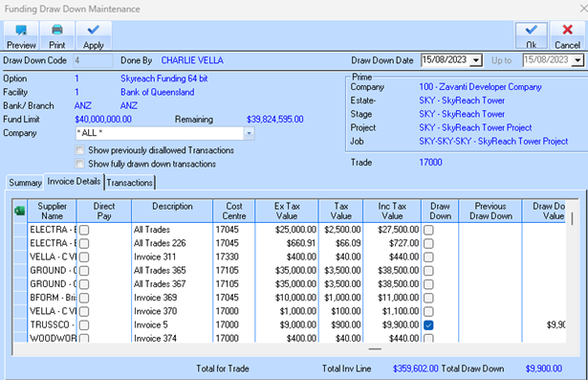Print the draw down
The image size is (588, 380).
point(57,35)
